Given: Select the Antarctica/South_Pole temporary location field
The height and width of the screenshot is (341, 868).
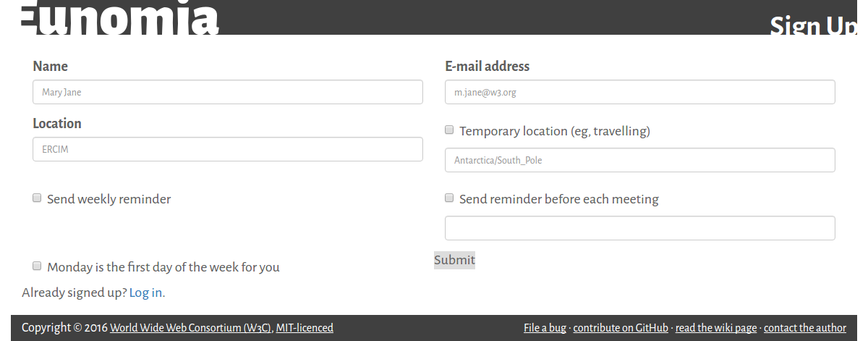Looking at the screenshot, I should click(x=639, y=160).
